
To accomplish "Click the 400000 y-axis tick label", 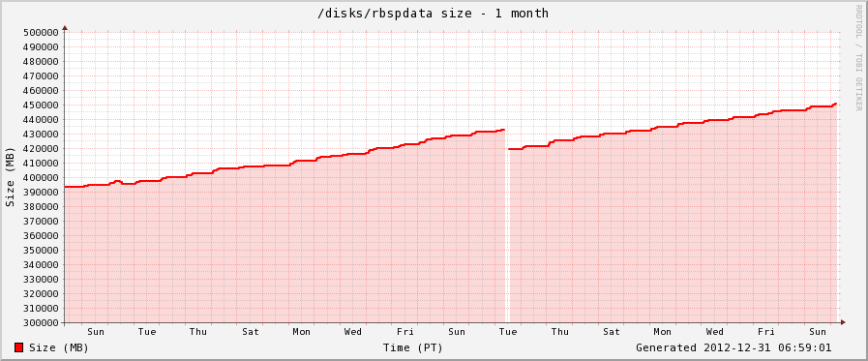I will pyautogui.click(x=41, y=178).
